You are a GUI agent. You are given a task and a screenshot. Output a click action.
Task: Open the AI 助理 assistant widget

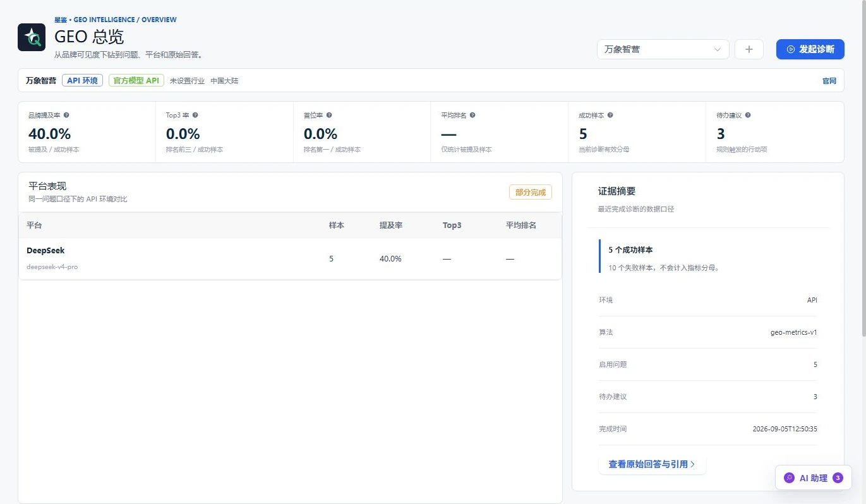814,478
